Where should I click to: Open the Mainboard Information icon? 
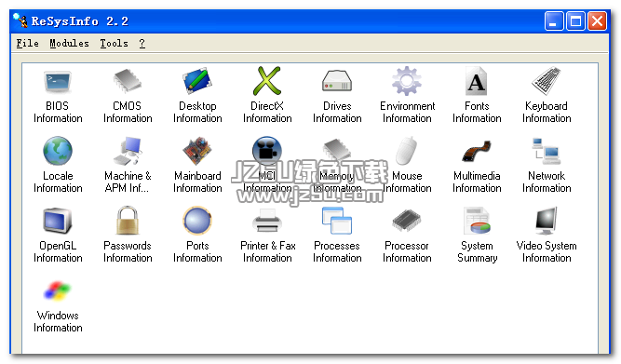[197, 151]
